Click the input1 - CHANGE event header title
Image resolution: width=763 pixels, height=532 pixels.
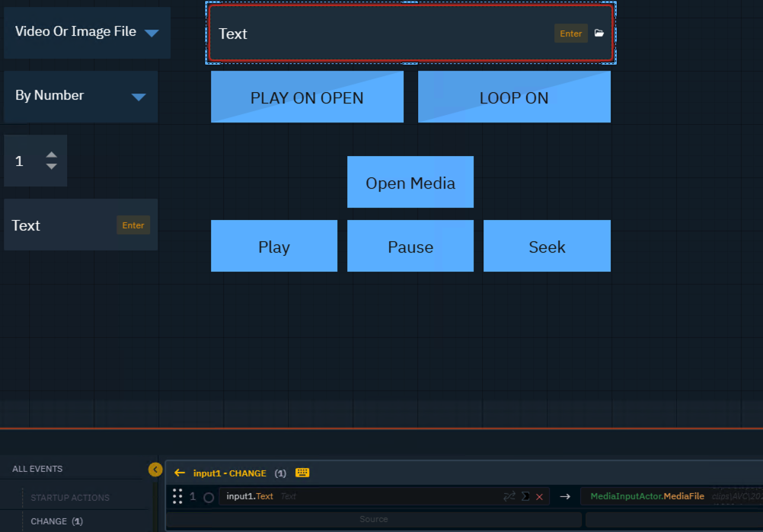[x=230, y=473]
